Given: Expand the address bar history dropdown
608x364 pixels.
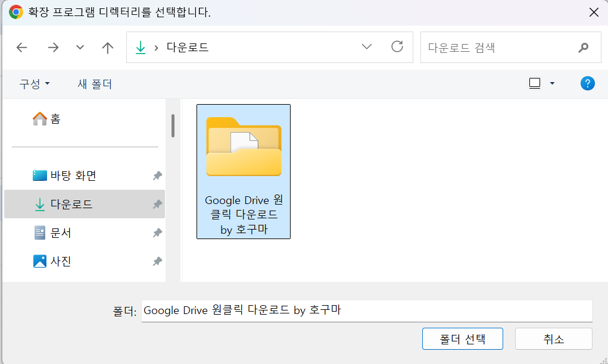Looking at the screenshot, I should tap(366, 47).
